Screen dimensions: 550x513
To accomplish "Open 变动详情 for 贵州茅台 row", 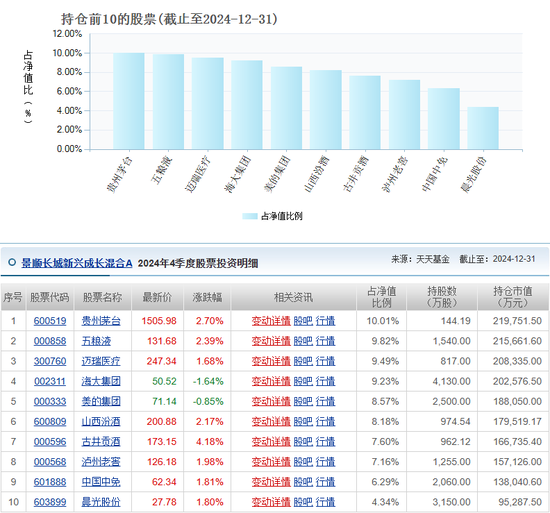I will click(x=271, y=321).
